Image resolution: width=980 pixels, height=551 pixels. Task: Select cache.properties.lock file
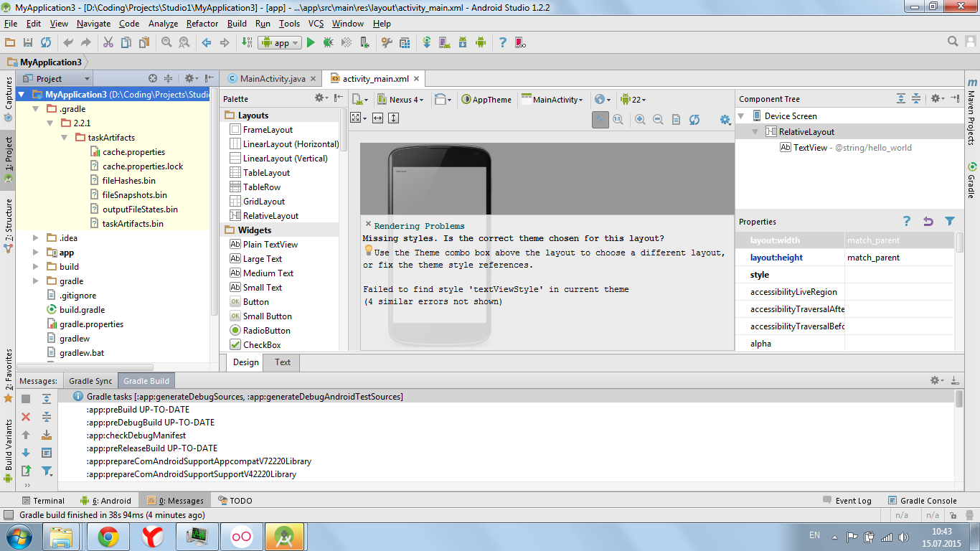pos(136,166)
